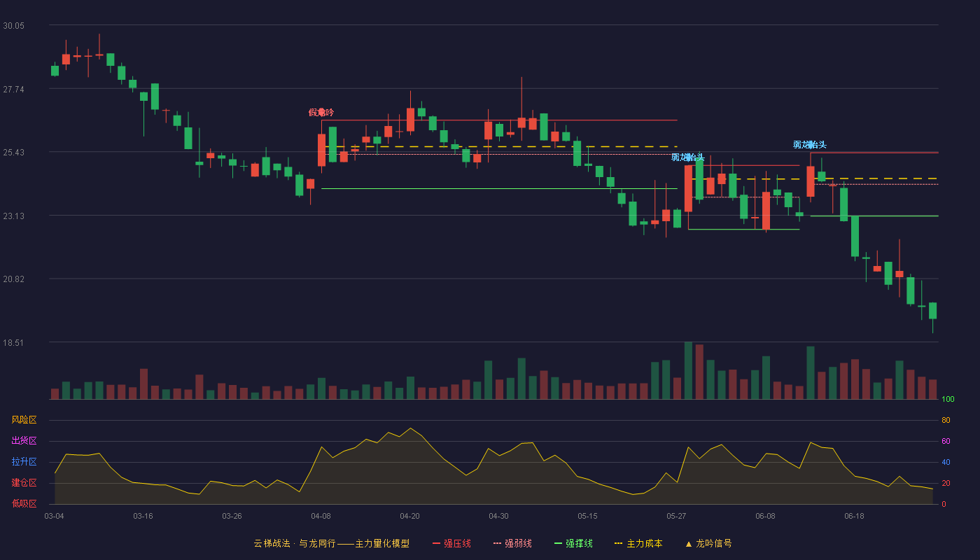Click the 23.13 price axis label
The image size is (980, 560).
point(14,216)
